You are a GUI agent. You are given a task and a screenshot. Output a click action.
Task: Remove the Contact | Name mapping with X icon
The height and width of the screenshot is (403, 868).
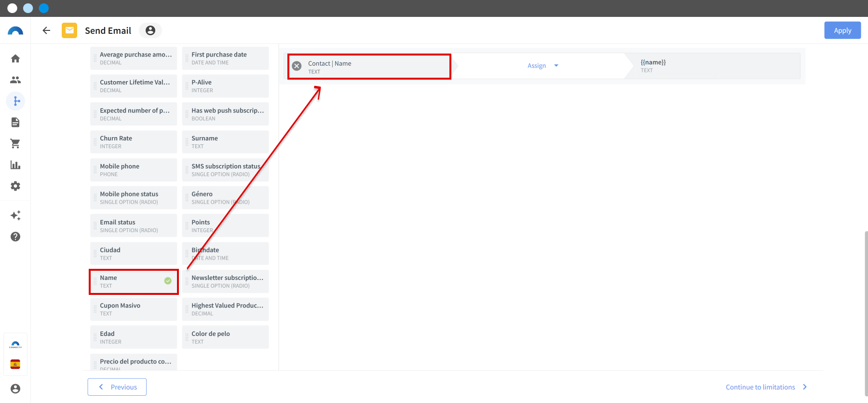coord(297,66)
